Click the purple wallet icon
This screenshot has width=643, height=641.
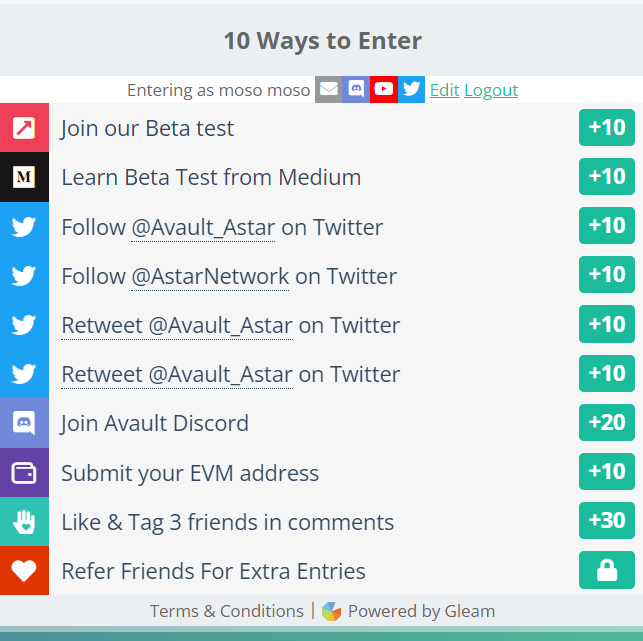tap(24, 473)
